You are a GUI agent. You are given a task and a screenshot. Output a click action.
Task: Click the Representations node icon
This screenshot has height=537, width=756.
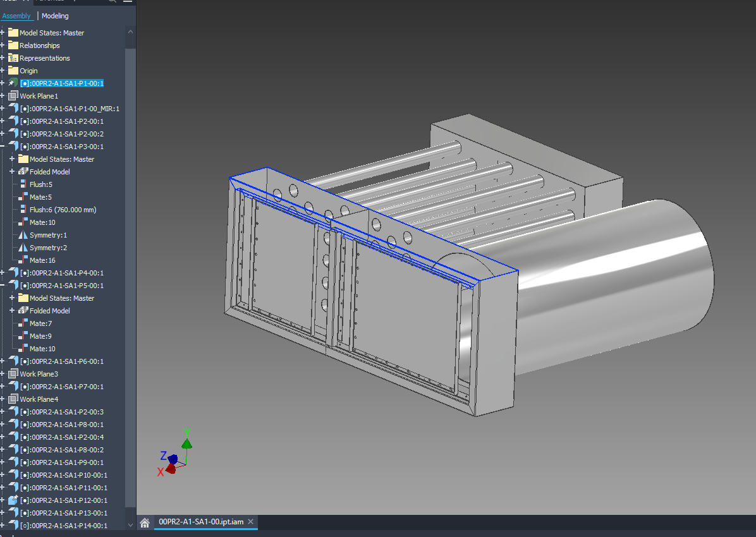tap(13, 57)
